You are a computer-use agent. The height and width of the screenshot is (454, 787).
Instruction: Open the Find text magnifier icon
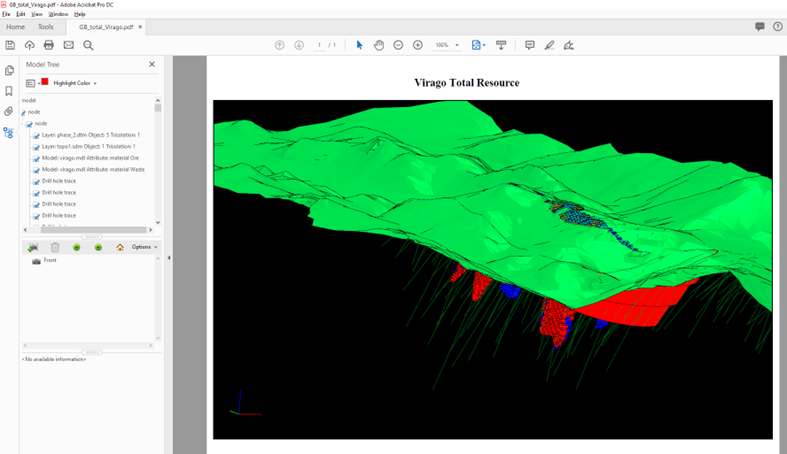point(88,45)
